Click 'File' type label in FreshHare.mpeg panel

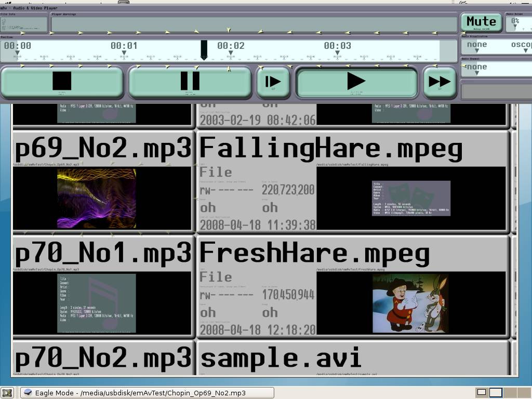pyautogui.click(x=216, y=277)
